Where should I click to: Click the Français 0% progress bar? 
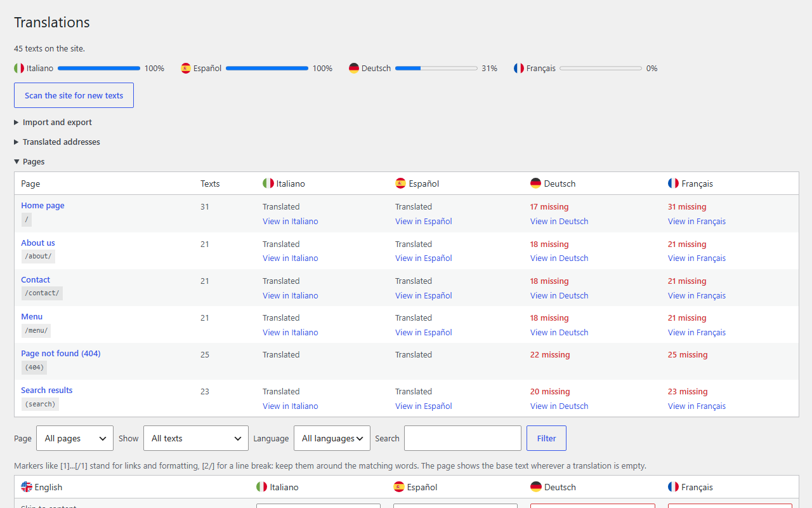point(601,68)
